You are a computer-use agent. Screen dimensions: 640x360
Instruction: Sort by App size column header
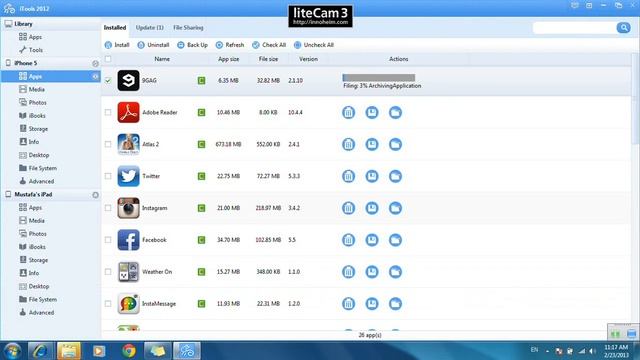(229, 59)
